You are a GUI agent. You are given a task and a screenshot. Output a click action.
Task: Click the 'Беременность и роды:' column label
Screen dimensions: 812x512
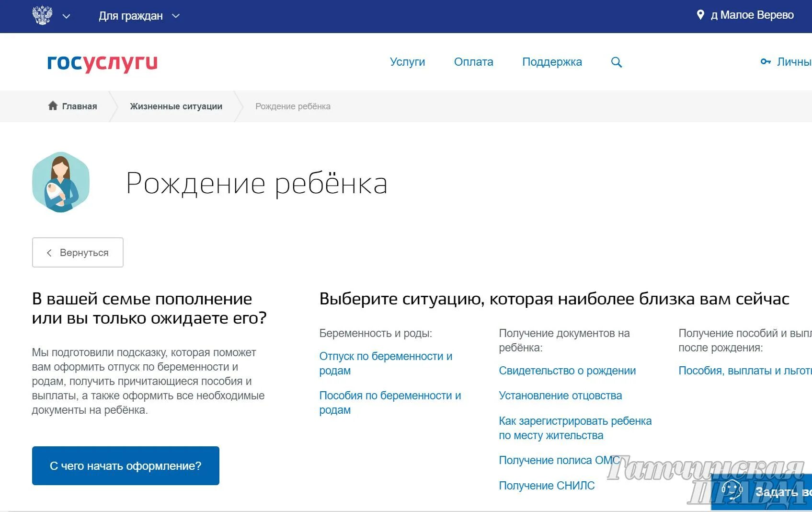click(x=376, y=333)
